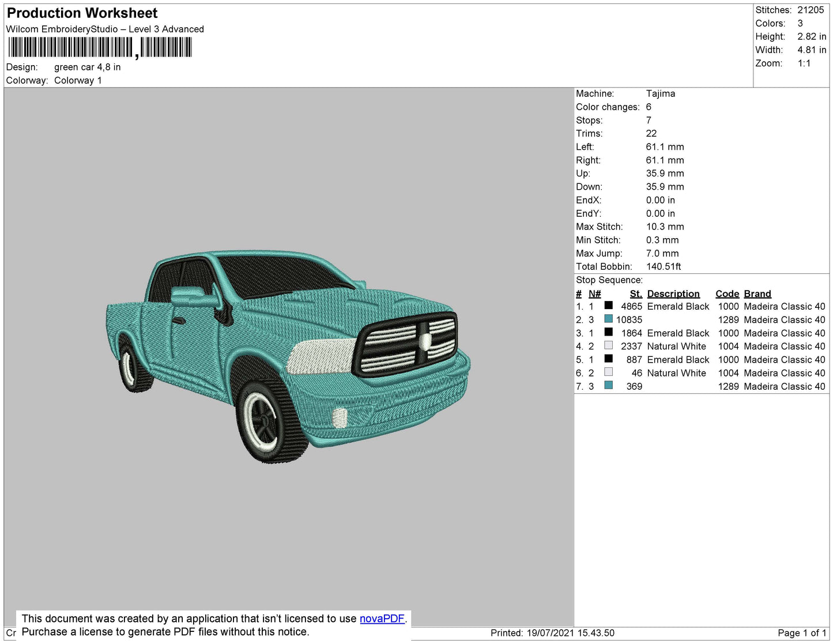Click the novaPDF link
The image size is (833, 644).
click(x=382, y=619)
